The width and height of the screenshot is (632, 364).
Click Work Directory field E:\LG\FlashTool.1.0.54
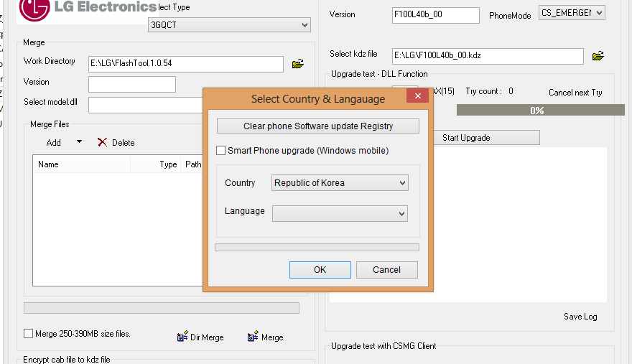pos(186,64)
